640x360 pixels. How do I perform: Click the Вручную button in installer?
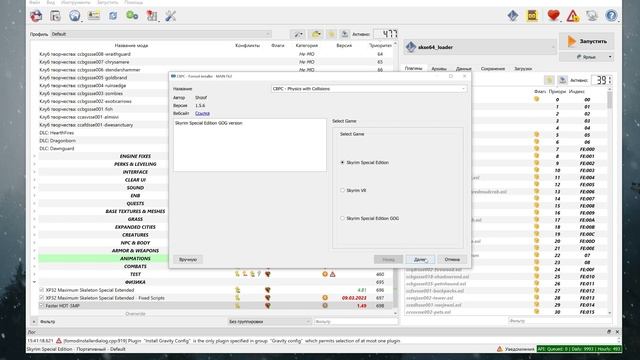point(188,260)
